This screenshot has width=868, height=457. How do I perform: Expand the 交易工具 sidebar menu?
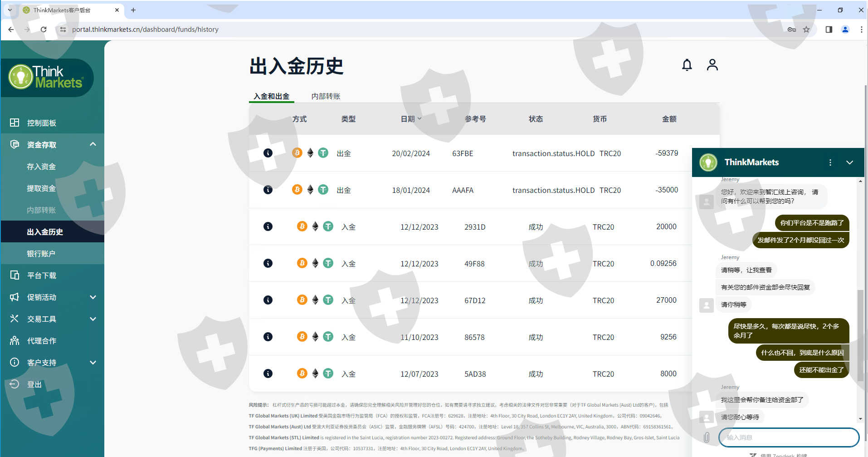93,319
